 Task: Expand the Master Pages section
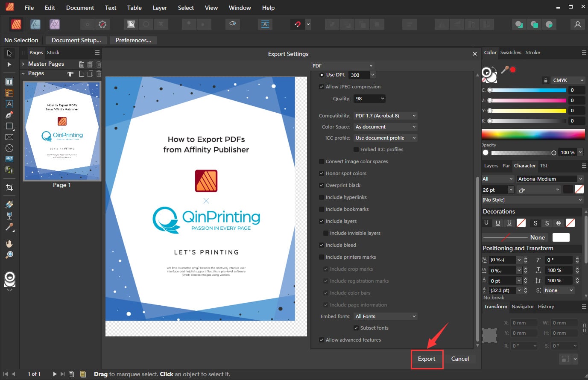point(23,64)
